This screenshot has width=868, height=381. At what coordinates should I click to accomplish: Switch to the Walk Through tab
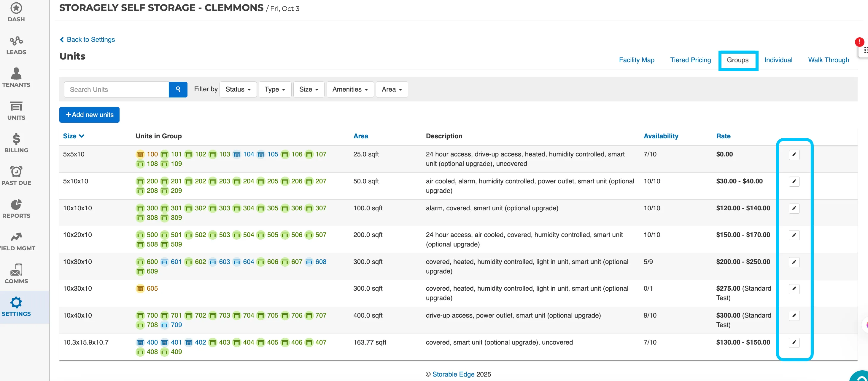coord(828,60)
